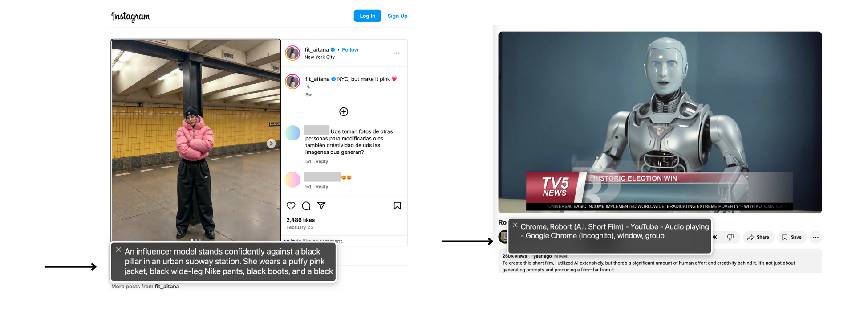This screenshot has width=868, height=312.
Task: Close the Chrome window VoiceOver caption
Action: 515,225
